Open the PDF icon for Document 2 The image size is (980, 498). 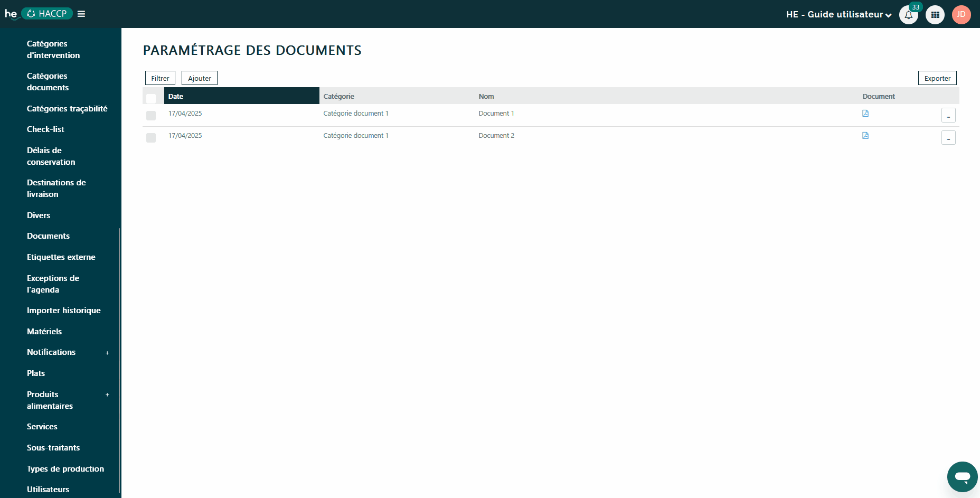865,136
